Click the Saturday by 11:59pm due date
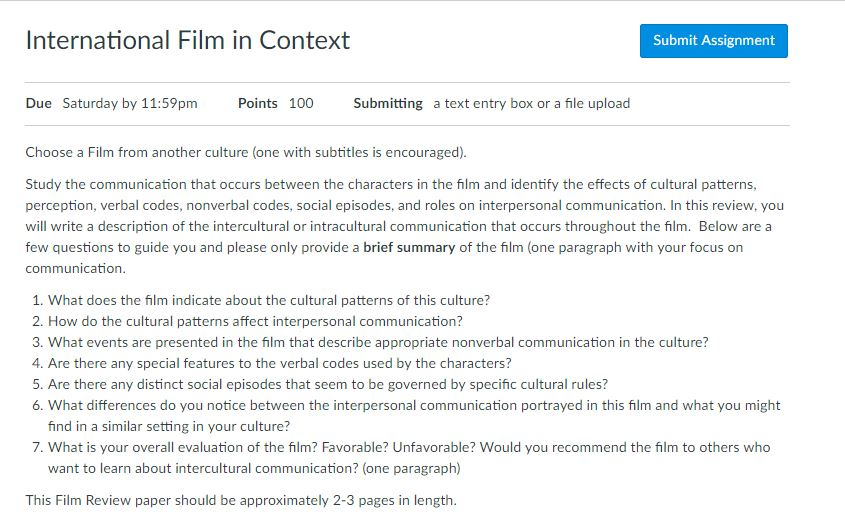 pos(130,103)
